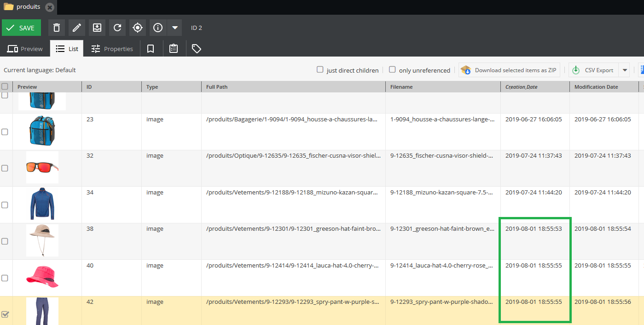This screenshot has width=644, height=325.
Task: Click the CSV Export button
Action: click(x=594, y=70)
